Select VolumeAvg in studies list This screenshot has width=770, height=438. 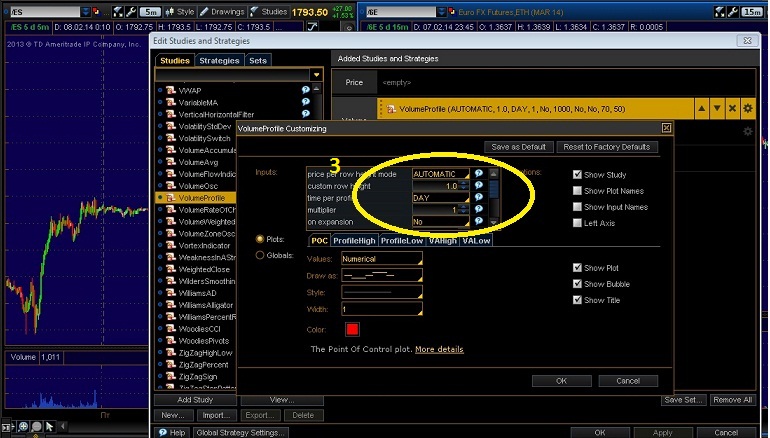tap(198, 162)
